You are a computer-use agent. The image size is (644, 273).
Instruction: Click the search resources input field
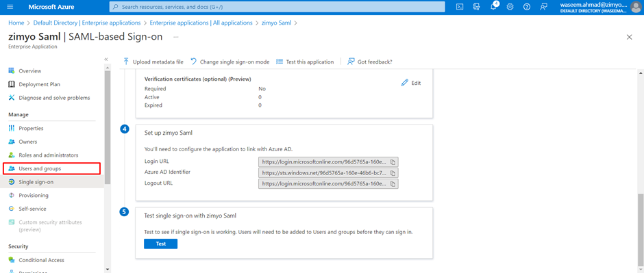pyautogui.click(x=277, y=7)
